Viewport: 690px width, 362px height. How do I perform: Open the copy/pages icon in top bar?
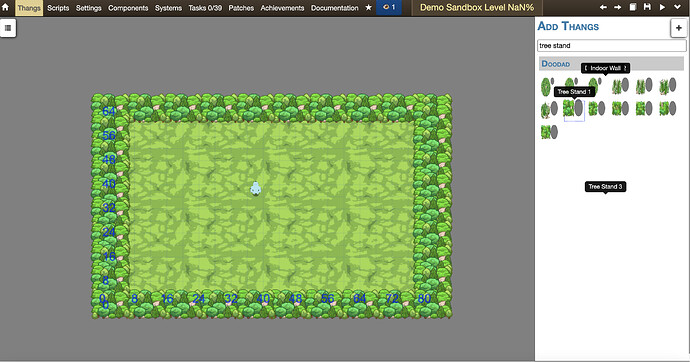[x=633, y=7]
